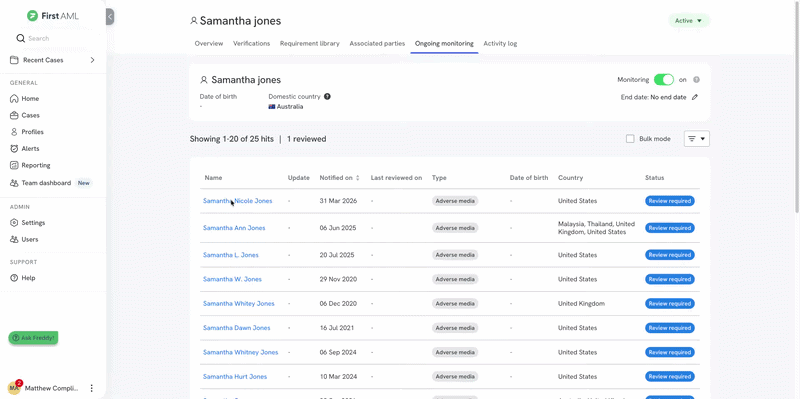
Task: Click the Help question mark icon
Action: click(14, 278)
